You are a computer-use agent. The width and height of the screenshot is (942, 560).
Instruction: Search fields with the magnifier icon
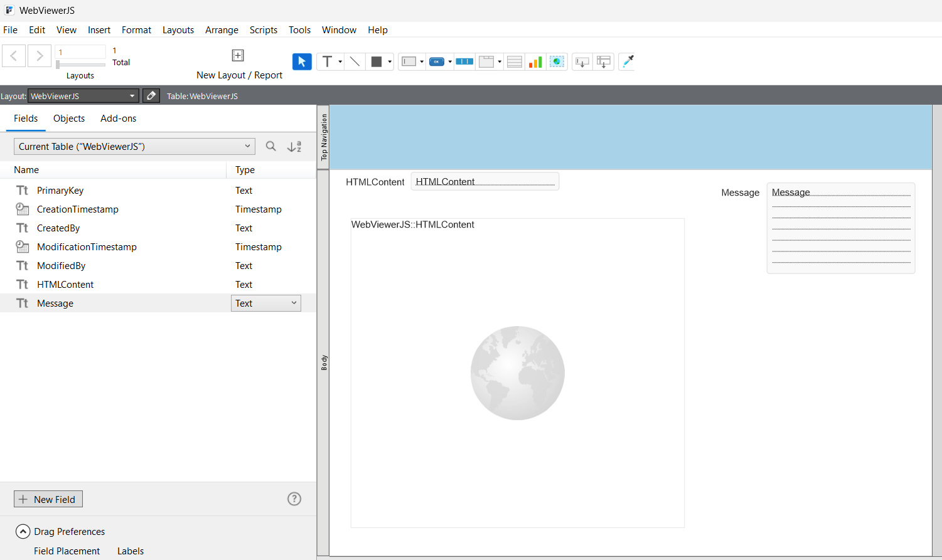pos(270,146)
